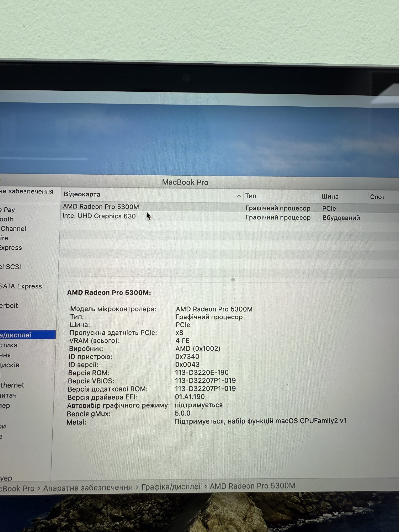Open the sidebar item ending in 'лер'
399x532 pixels.
pyautogui.click(x=5, y=406)
